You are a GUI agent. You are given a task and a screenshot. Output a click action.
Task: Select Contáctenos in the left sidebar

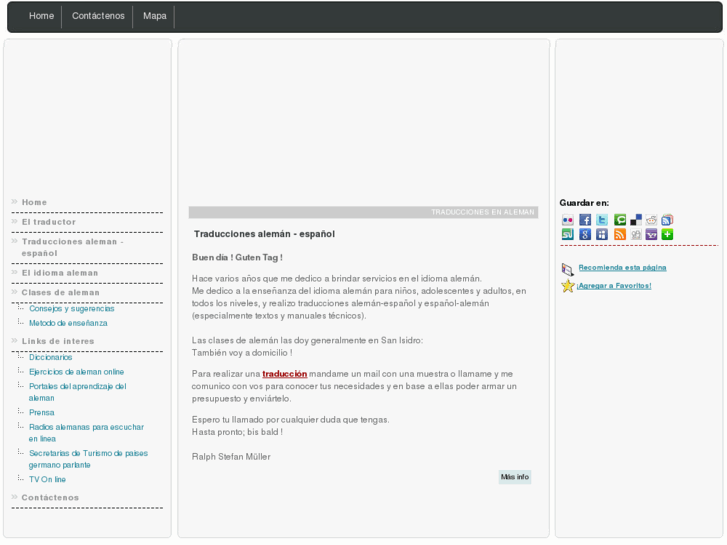tap(50, 497)
